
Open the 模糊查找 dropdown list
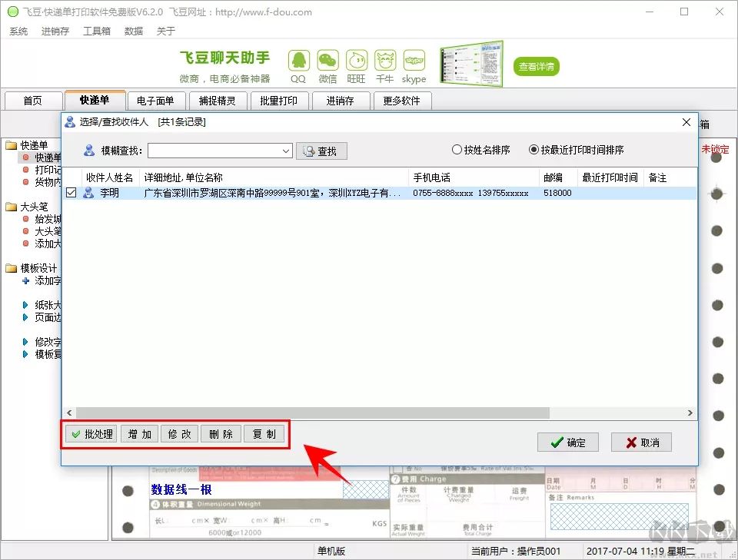tap(285, 151)
